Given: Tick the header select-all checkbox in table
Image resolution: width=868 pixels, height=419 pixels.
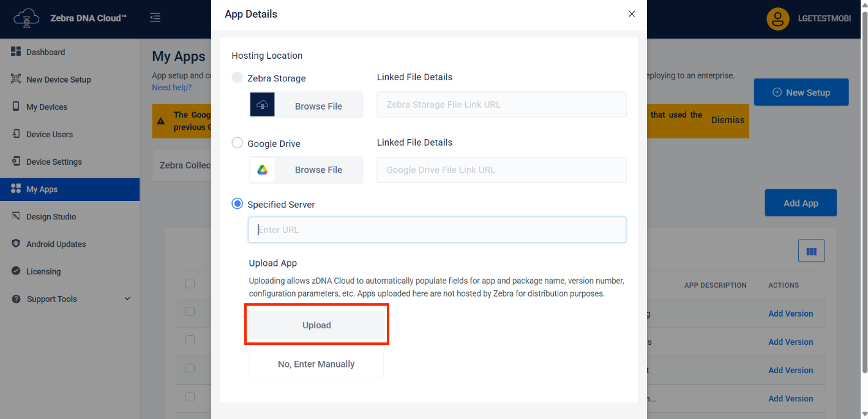Looking at the screenshot, I should coord(190,284).
